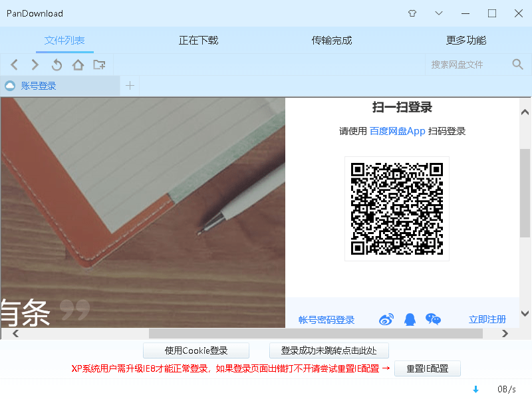Open the title bar dropdown chevron menu
The image size is (532, 399).
point(440,13)
